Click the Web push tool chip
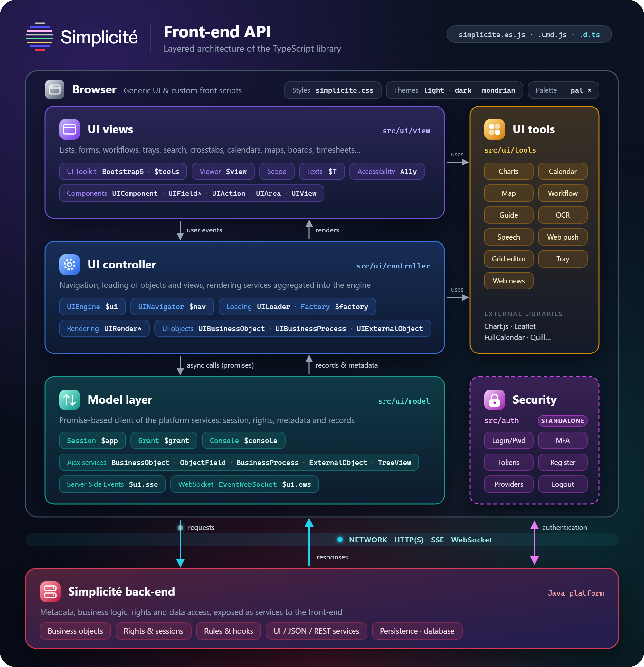644x667 pixels. (562, 237)
